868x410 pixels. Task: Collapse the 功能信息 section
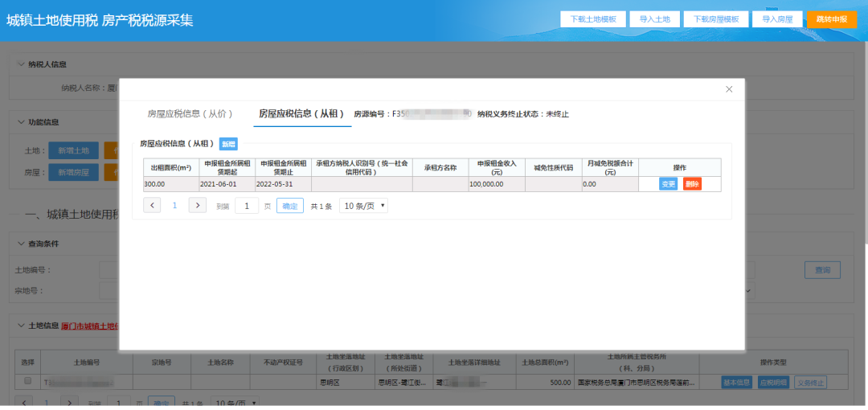(x=22, y=122)
